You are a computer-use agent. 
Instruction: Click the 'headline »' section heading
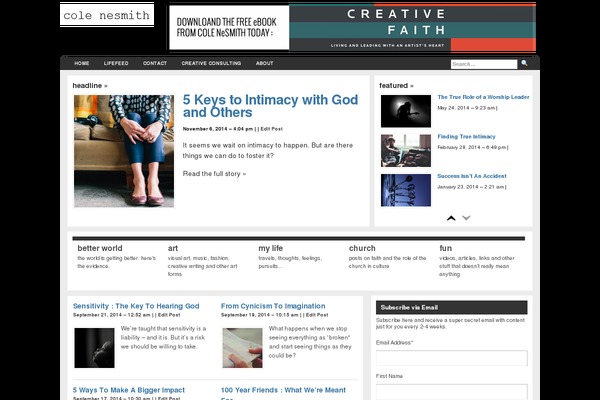[90, 85]
